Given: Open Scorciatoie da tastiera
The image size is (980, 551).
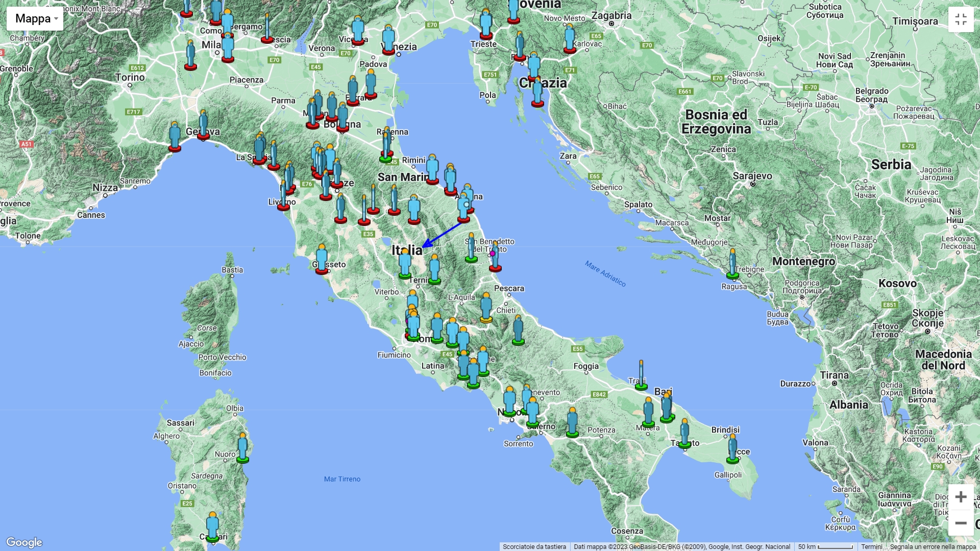Looking at the screenshot, I should [x=534, y=546].
